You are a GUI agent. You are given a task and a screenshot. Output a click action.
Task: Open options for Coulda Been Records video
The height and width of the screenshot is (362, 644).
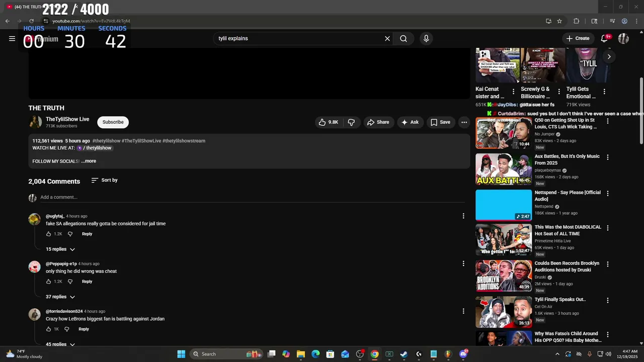click(x=607, y=264)
